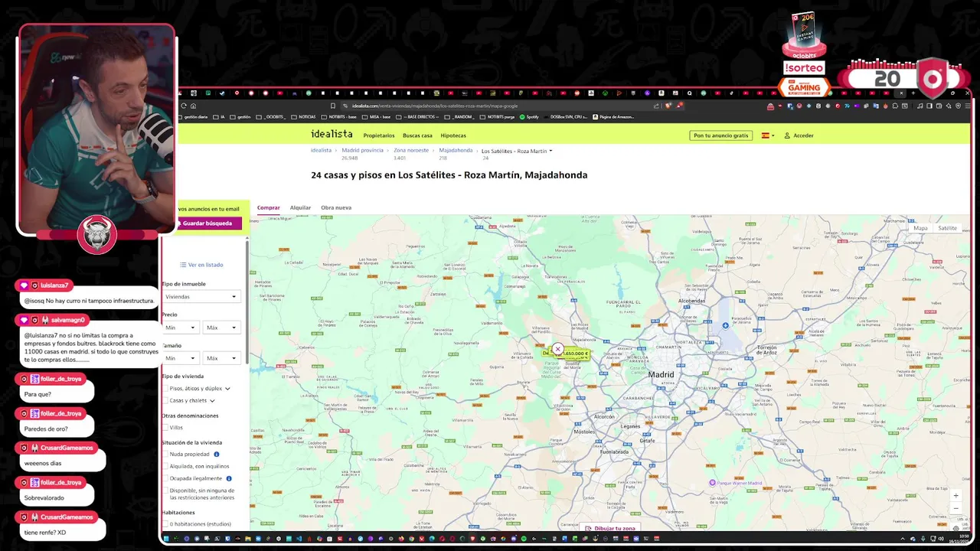
Task: Enable Ocupada ilegalmente filter
Action: pos(165,478)
